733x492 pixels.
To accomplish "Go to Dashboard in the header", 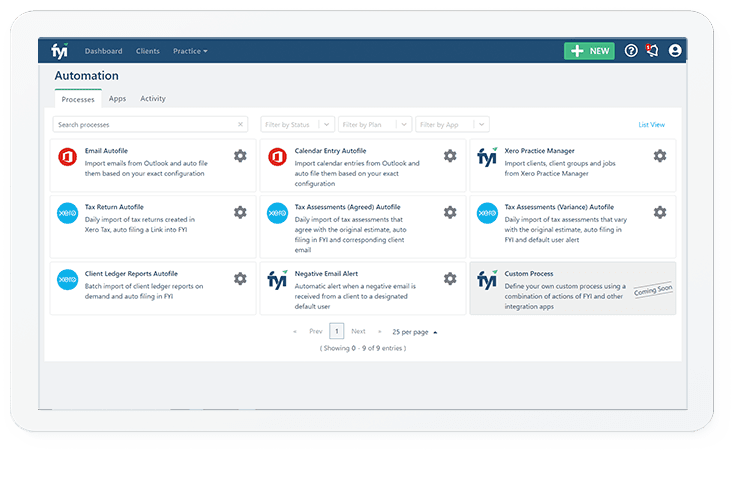I will pos(103,51).
